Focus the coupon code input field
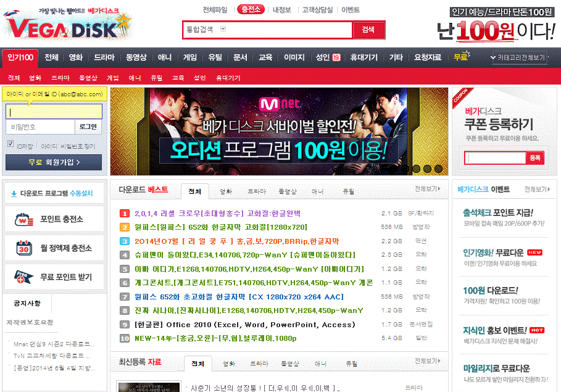This screenshot has height=392, width=561. coord(495,158)
